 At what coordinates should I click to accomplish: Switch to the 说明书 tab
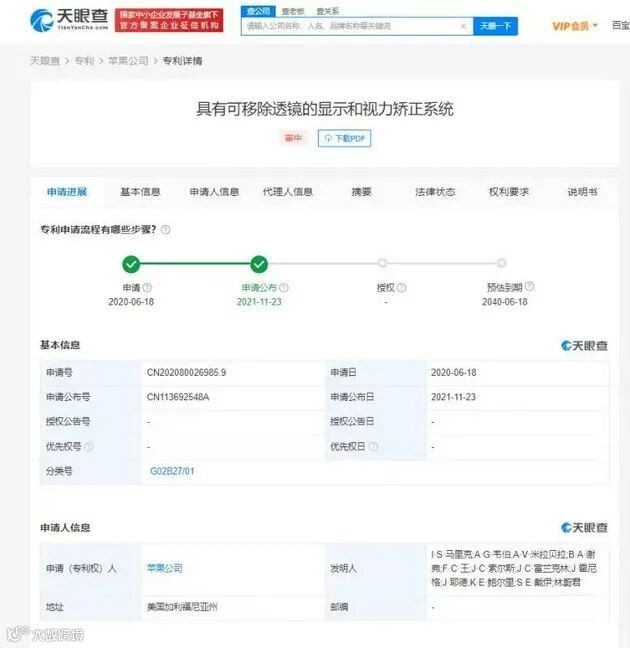[582, 192]
